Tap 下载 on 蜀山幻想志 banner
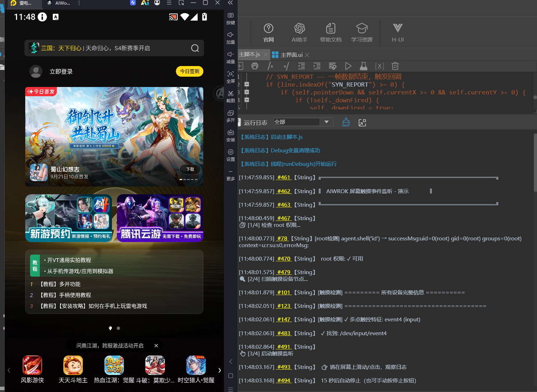Viewport: 537px width, 392px height. point(190,169)
